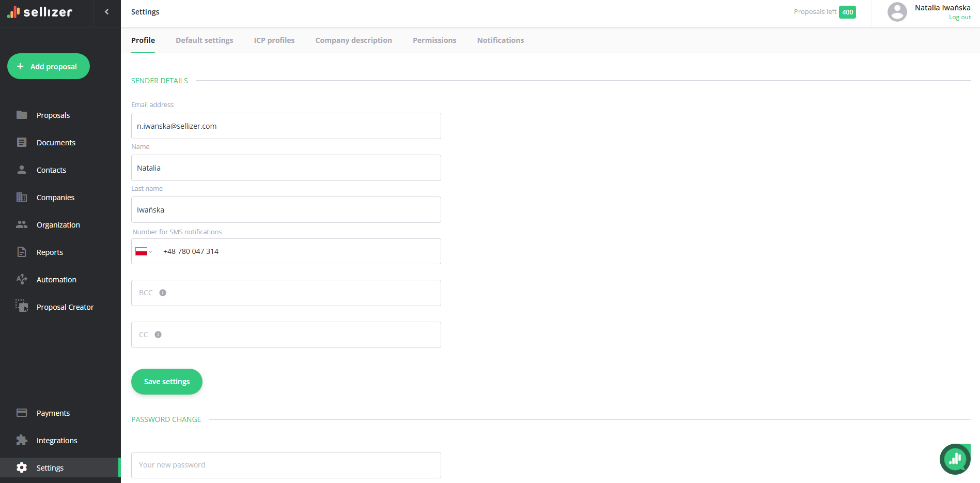Image resolution: width=980 pixels, height=483 pixels.
Task: Click the Add proposal button
Action: point(49,66)
